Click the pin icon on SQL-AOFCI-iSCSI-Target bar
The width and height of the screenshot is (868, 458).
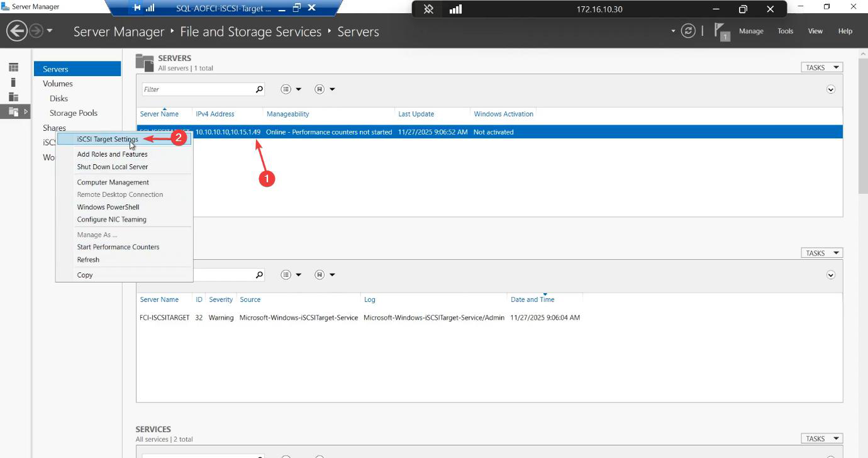[x=137, y=8]
